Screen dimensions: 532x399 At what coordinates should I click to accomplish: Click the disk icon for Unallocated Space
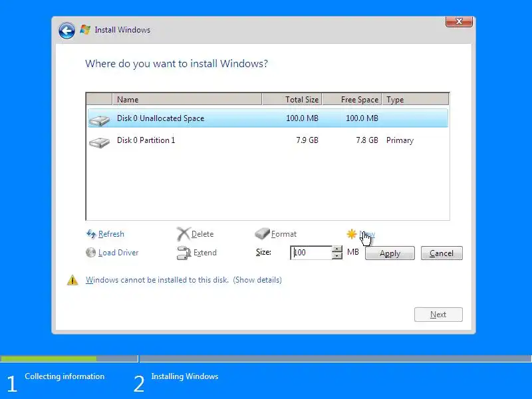point(99,120)
